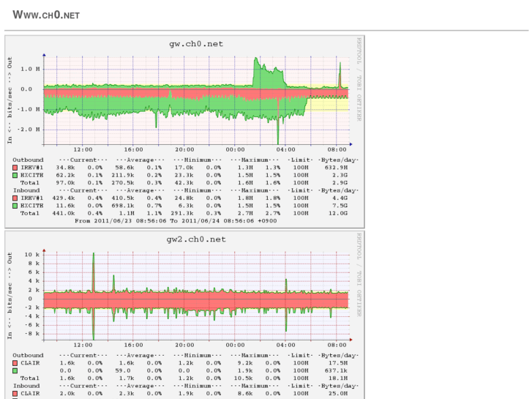
Task: Click green EXCITE outbound legend swatch
Action: pyautogui.click(x=15, y=176)
